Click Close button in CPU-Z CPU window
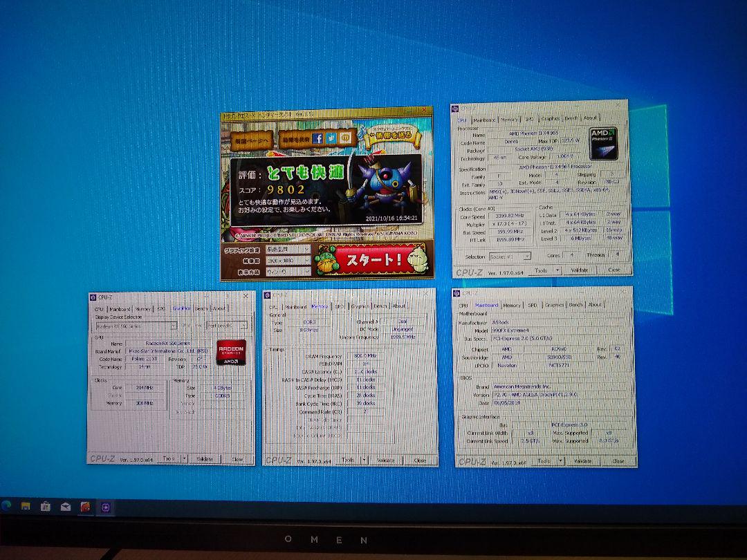747x560 pixels. pyautogui.click(x=614, y=270)
